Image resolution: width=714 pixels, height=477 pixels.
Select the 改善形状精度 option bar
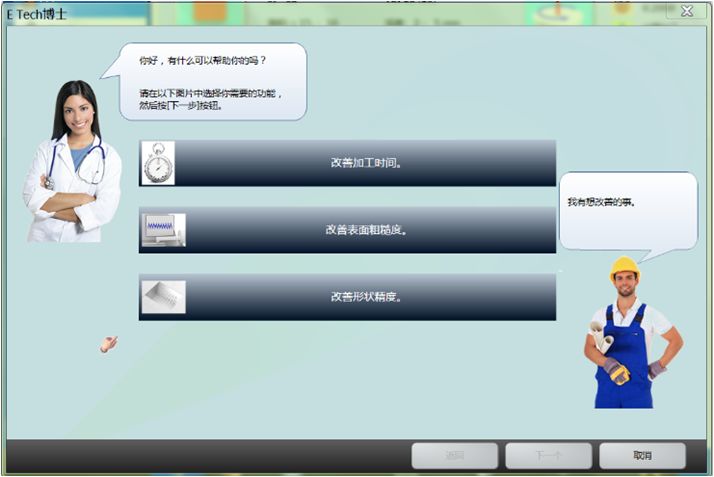(x=347, y=297)
